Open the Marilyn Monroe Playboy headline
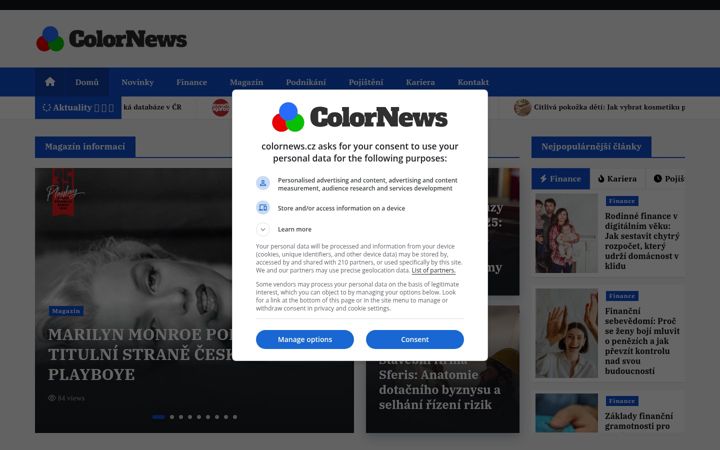The image size is (720, 450). (x=141, y=354)
